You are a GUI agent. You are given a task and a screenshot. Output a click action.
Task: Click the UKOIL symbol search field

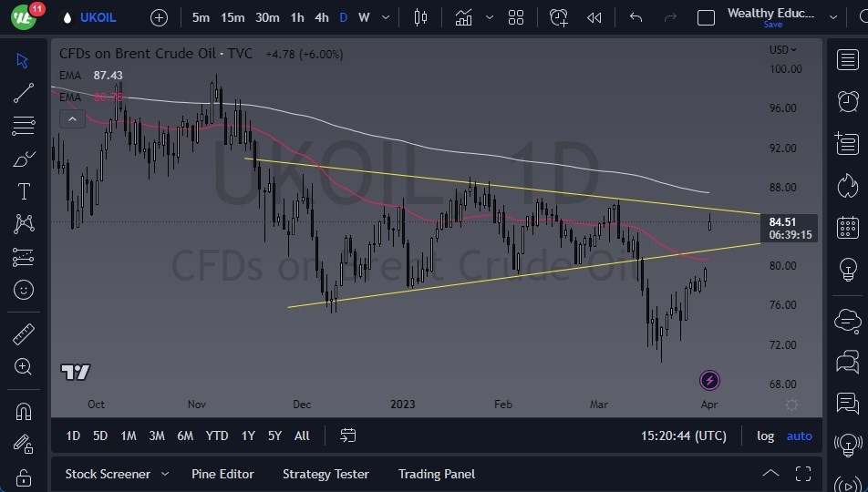[x=98, y=17]
